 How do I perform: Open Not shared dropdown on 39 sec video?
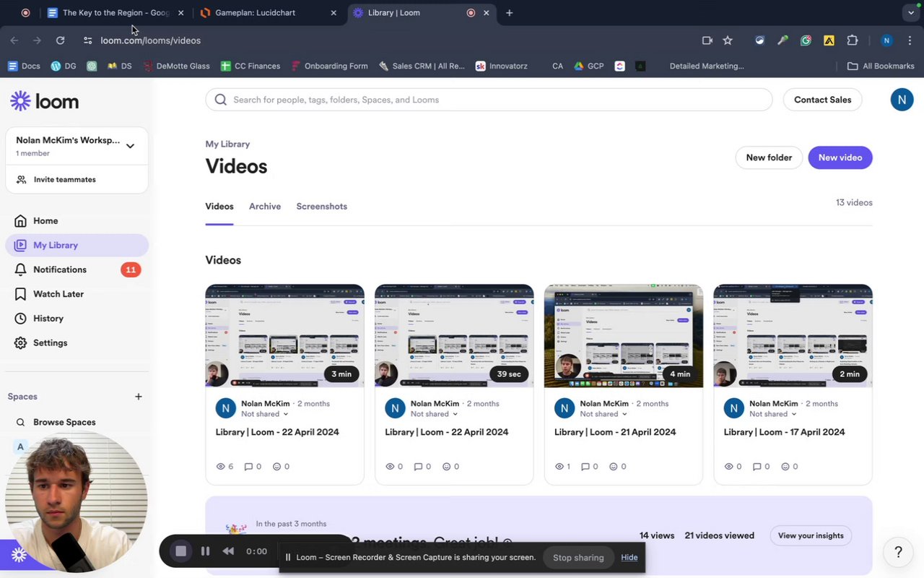point(434,414)
